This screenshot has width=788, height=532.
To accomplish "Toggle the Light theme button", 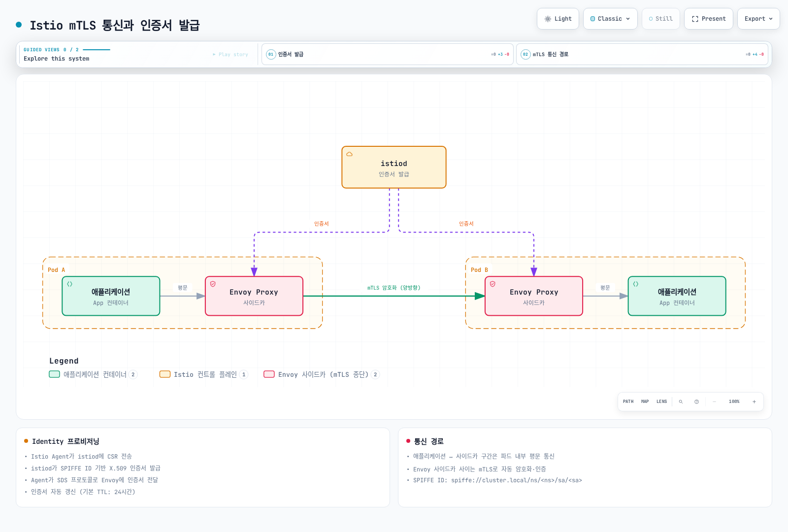I will tap(558, 19).
